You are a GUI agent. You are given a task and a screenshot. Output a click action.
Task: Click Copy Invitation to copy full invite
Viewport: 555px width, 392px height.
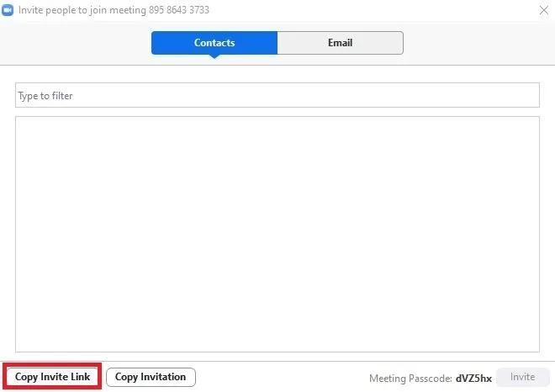pos(151,377)
